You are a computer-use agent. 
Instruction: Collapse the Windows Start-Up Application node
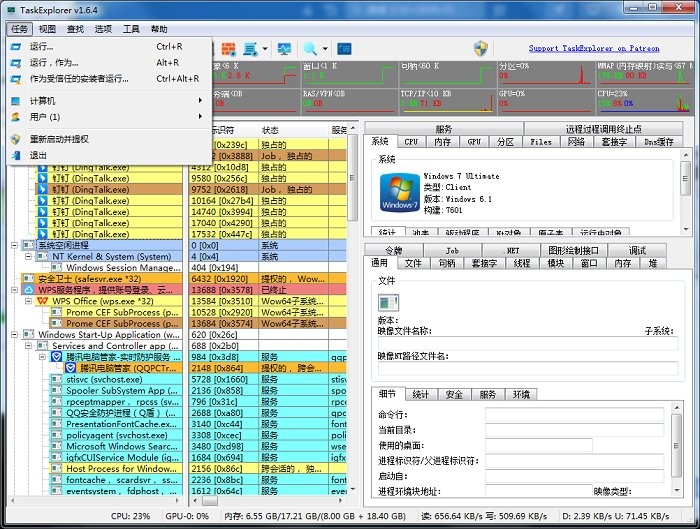(x=15, y=335)
